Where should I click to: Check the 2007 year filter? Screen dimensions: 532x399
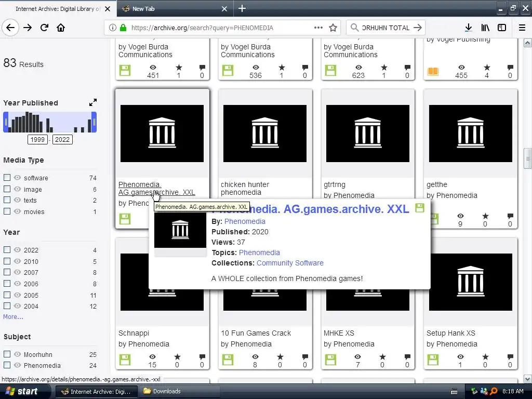(x=7, y=272)
